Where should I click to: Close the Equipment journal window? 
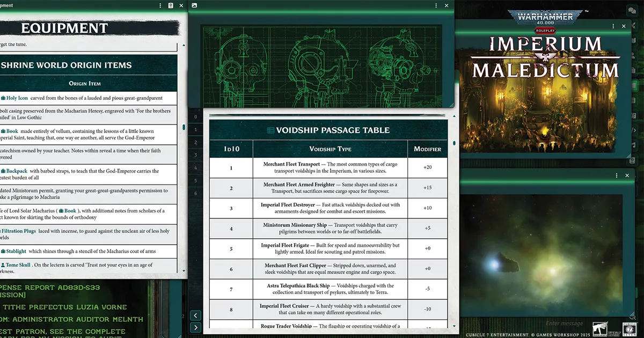181,5
